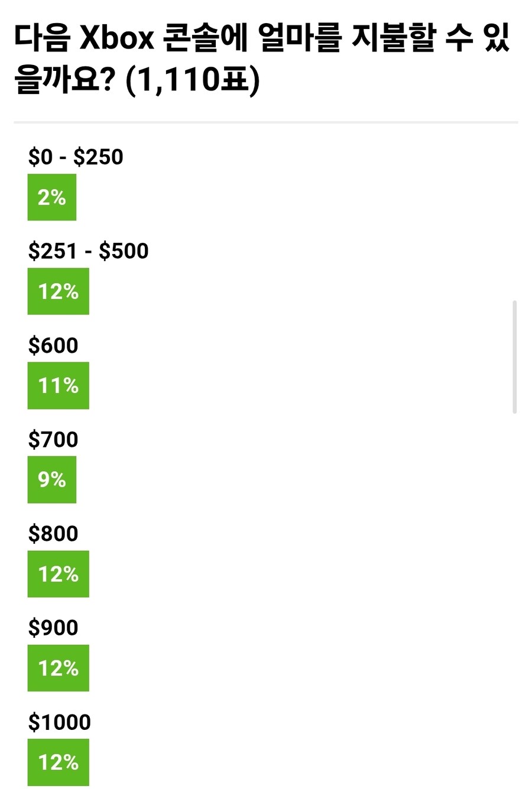Select the $0 - $250 option label
This screenshot has height=789, width=532.
pos(76,157)
